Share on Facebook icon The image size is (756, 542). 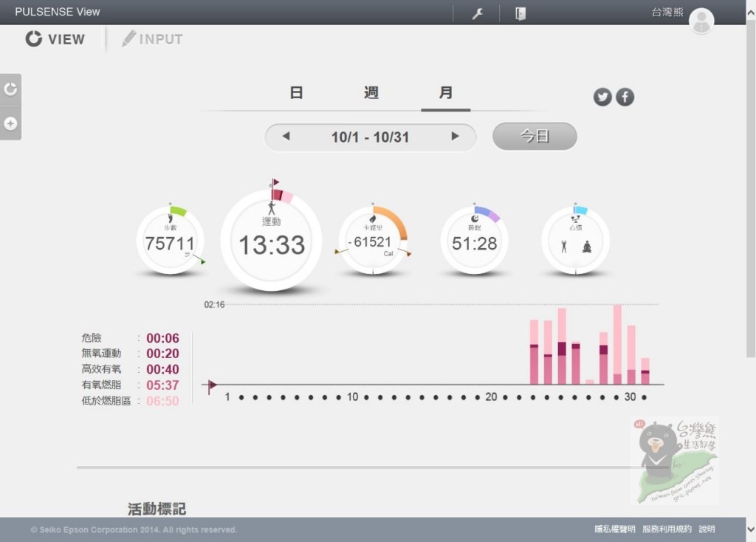[625, 97]
